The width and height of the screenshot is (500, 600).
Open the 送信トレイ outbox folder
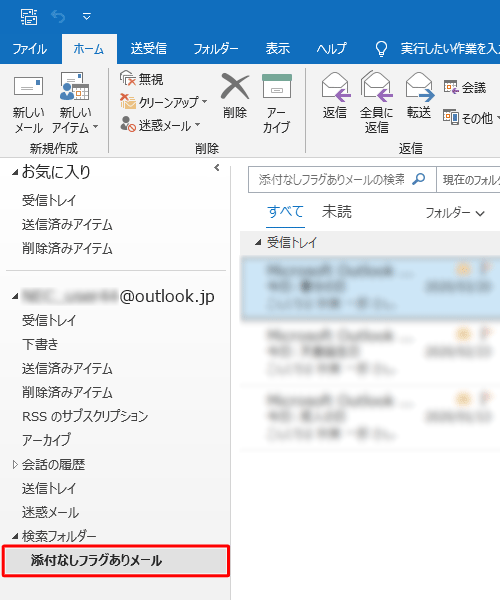(49, 488)
